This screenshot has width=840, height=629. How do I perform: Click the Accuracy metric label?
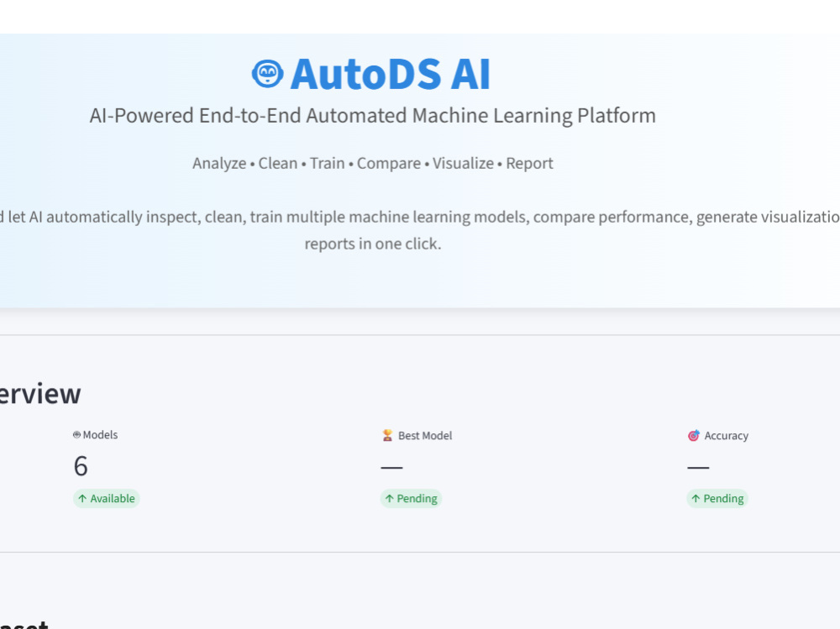[x=727, y=436]
